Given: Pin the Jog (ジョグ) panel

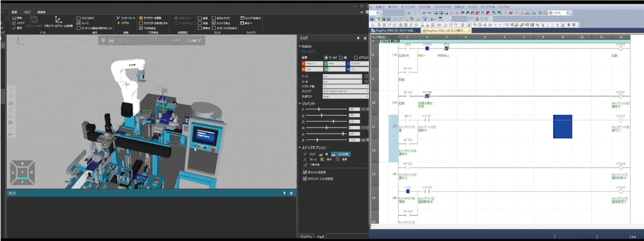Looking at the screenshot, I should (x=358, y=38).
